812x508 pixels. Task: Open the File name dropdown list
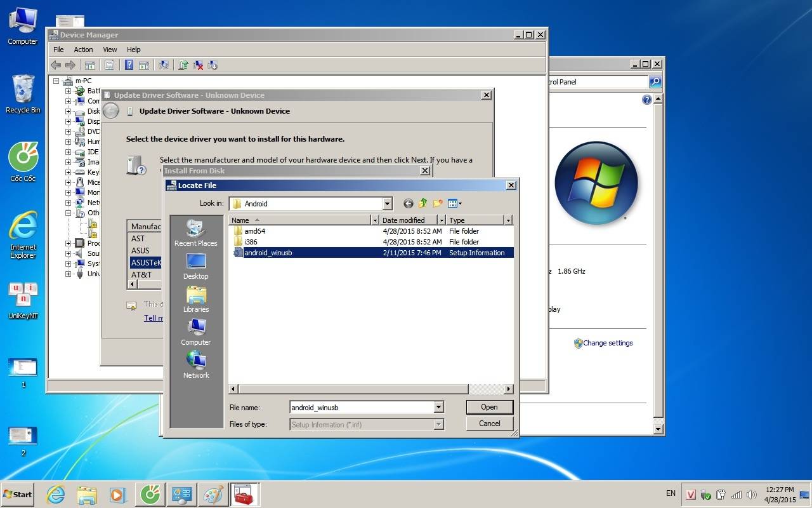(x=438, y=407)
